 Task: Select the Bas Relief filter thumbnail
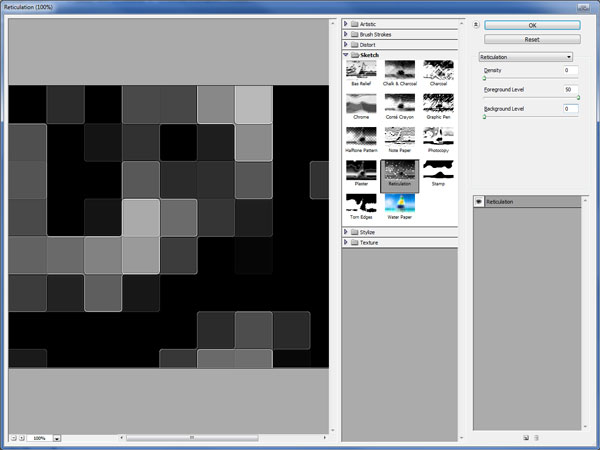click(x=360, y=68)
